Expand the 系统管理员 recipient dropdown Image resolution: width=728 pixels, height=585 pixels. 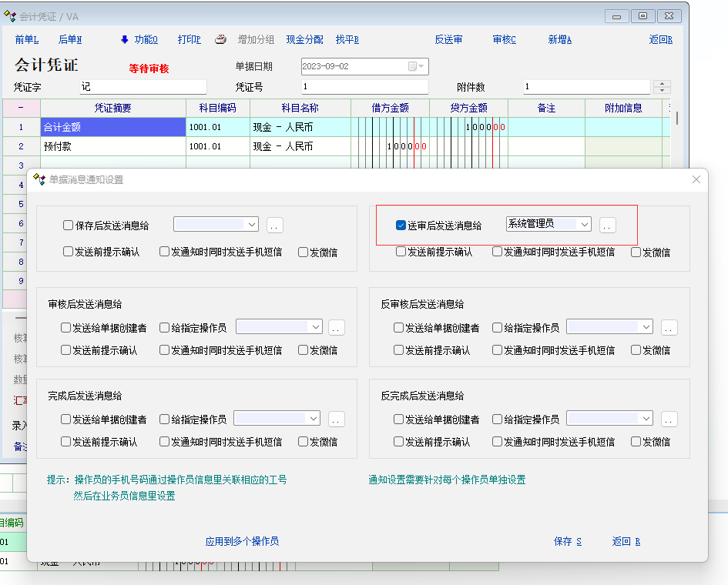585,225
